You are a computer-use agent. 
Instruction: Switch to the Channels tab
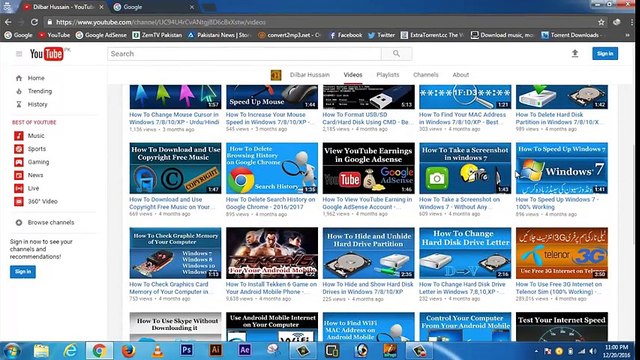click(x=426, y=75)
